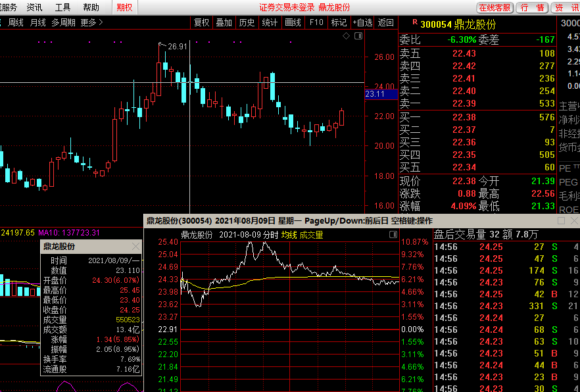The width and height of the screenshot is (580, 392).
Task: Click the 最低 21.33 value
Action: coord(543,206)
